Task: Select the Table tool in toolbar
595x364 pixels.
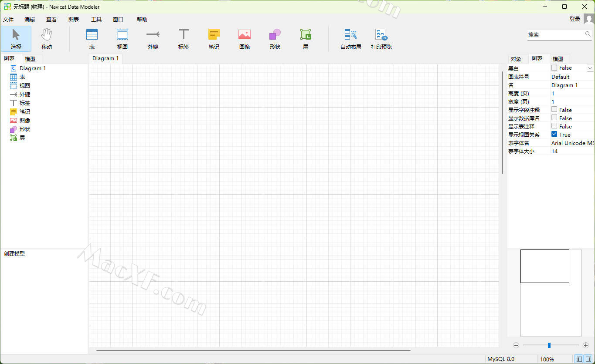Action: point(92,38)
